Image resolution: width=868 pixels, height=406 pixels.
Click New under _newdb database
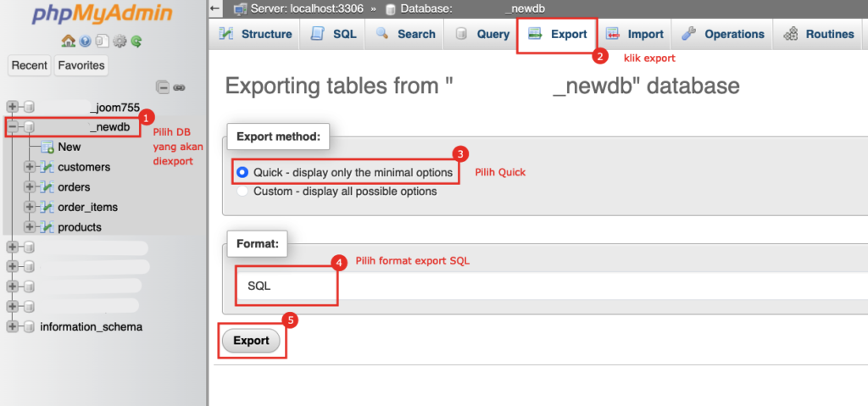pyautogui.click(x=70, y=147)
